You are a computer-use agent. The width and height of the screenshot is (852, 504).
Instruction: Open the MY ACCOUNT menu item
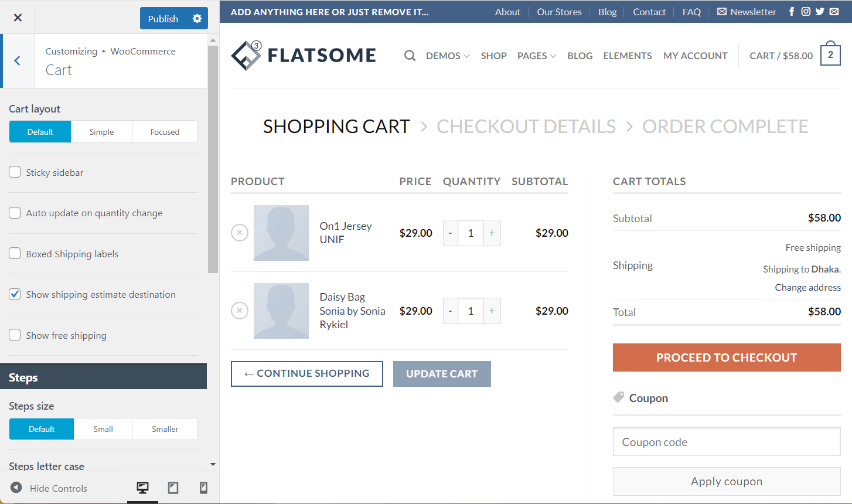pyautogui.click(x=695, y=55)
